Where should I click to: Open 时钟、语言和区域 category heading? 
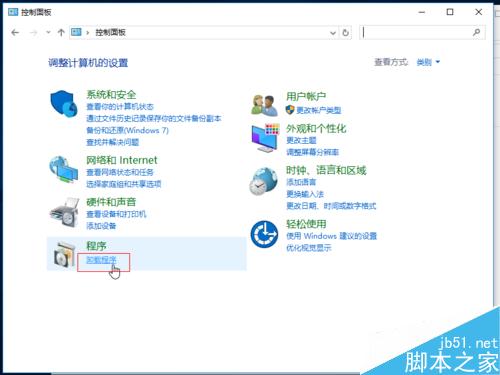coord(326,171)
